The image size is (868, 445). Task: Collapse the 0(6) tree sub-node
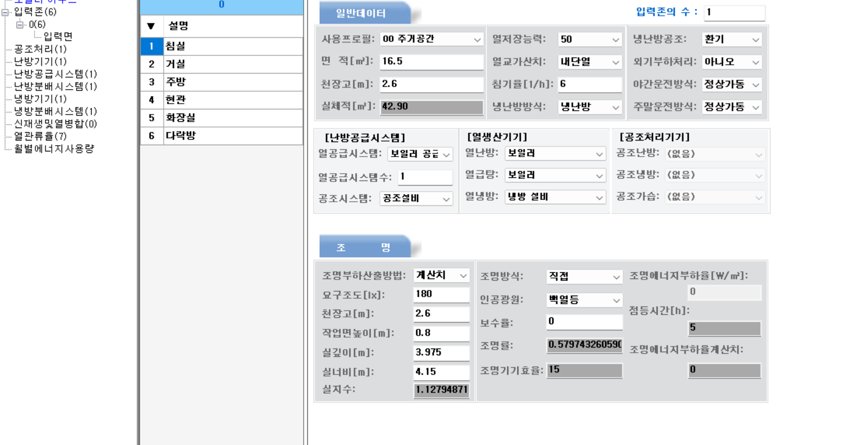pyautogui.click(x=20, y=24)
